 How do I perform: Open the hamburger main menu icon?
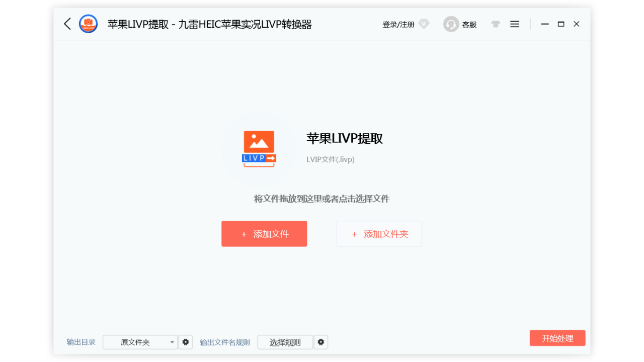pos(514,24)
